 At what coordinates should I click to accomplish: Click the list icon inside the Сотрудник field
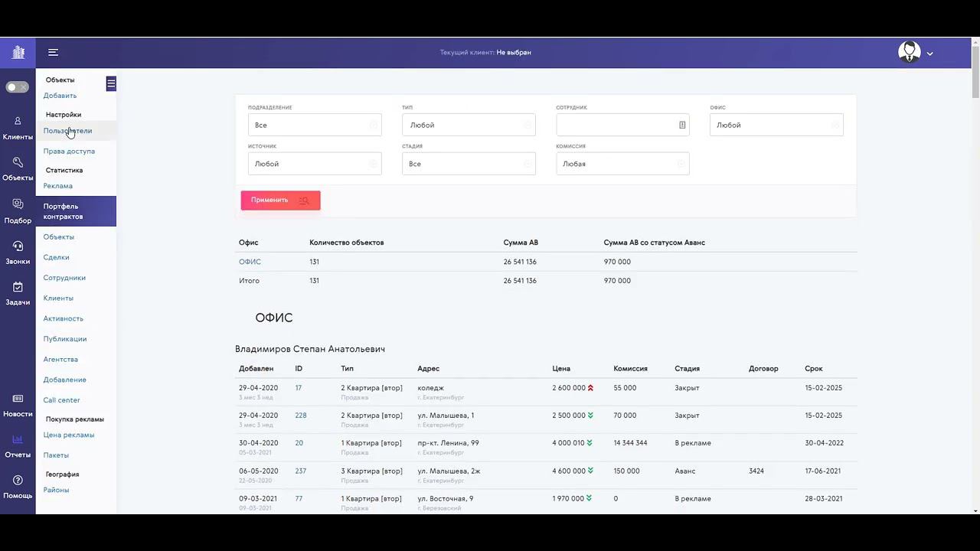point(682,125)
